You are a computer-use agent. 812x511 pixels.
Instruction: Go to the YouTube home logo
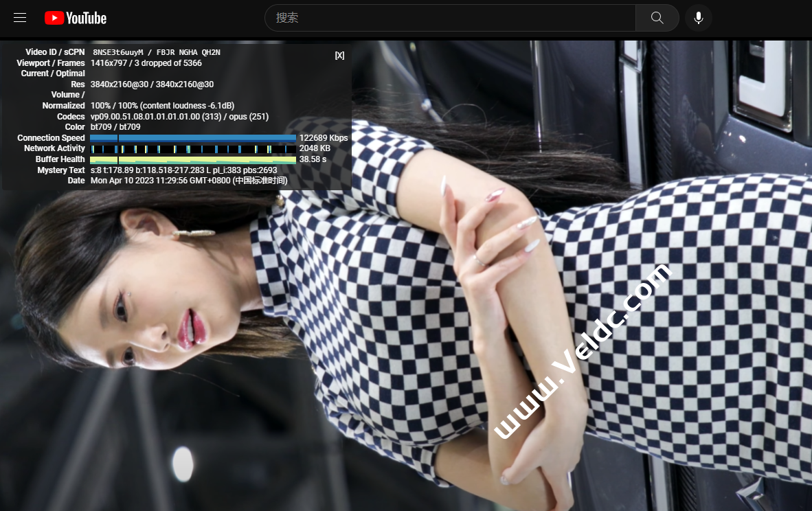[x=76, y=18]
